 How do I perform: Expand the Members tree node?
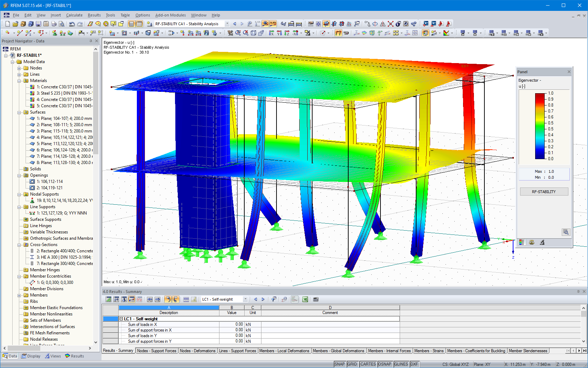coord(19,295)
